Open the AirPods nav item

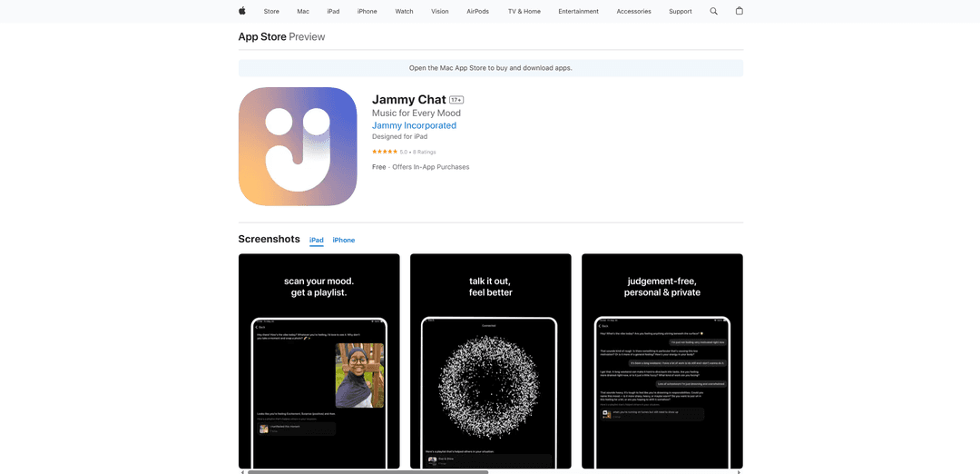click(477, 11)
